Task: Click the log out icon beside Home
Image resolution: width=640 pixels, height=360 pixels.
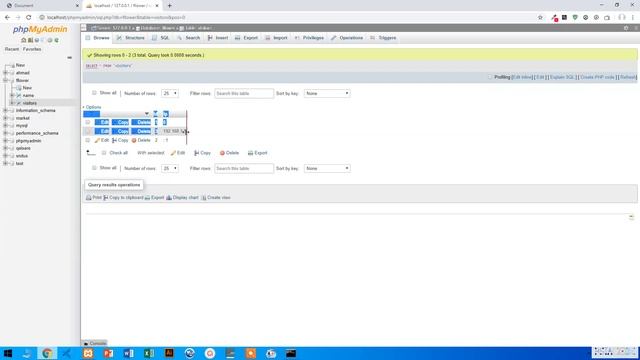Action: pyautogui.click(x=30, y=40)
